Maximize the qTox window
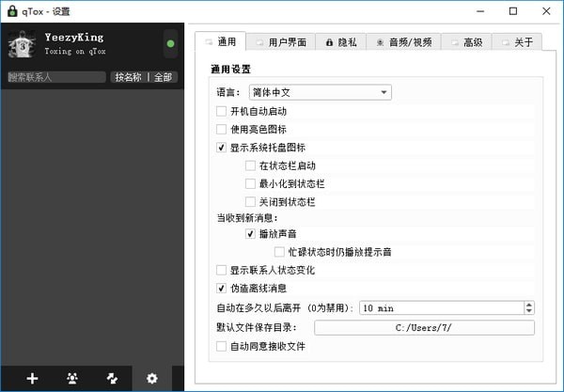 pyautogui.click(x=513, y=11)
